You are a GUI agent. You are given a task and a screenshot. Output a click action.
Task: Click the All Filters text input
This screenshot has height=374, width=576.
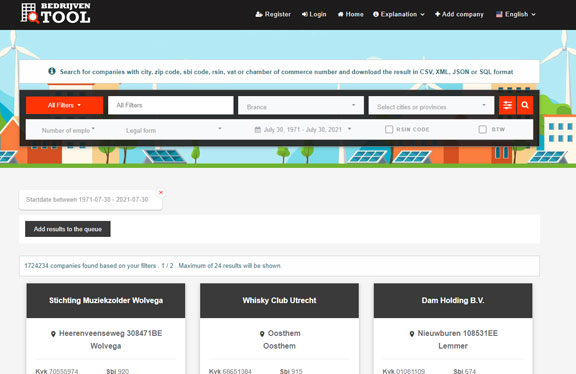click(170, 105)
